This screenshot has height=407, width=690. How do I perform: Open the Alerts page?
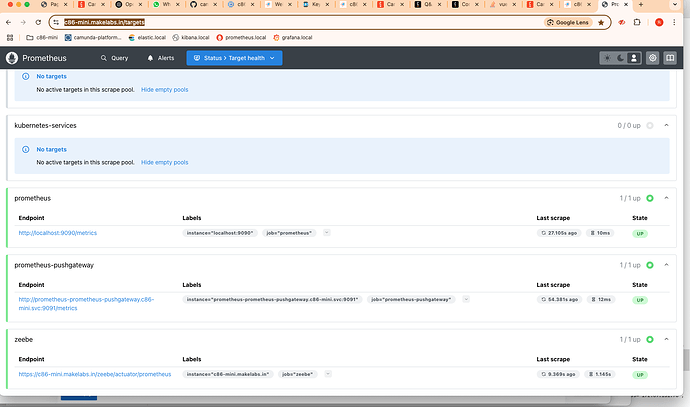coord(161,58)
